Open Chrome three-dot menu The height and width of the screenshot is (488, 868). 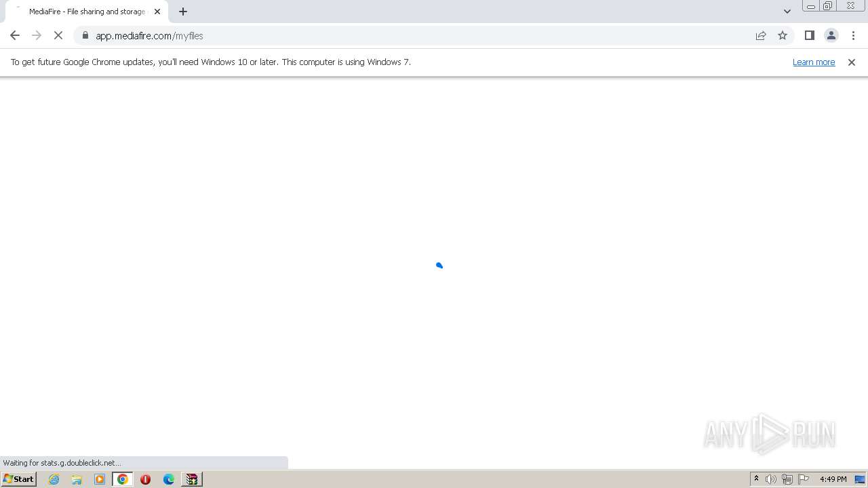click(853, 35)
